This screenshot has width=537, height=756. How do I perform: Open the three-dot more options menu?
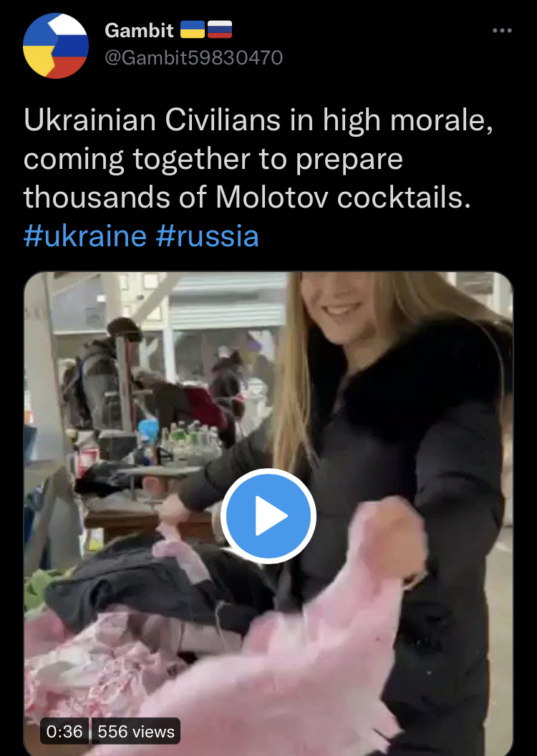[502, 31]
